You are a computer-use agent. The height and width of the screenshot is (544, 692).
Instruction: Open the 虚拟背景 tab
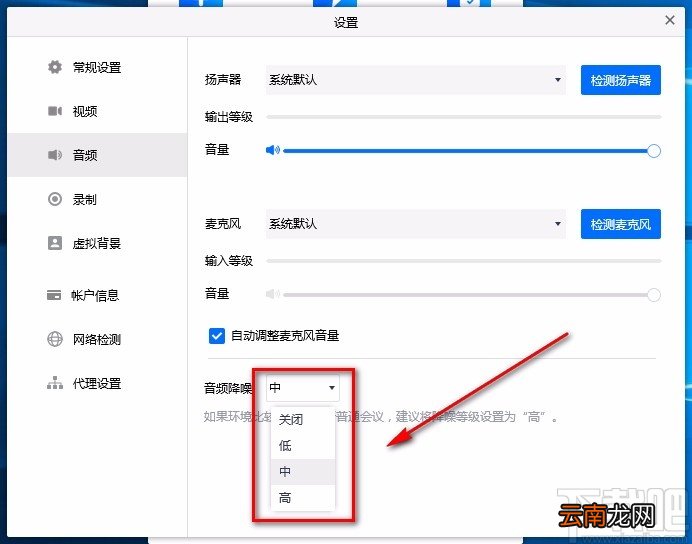click(x=97, y=243)
